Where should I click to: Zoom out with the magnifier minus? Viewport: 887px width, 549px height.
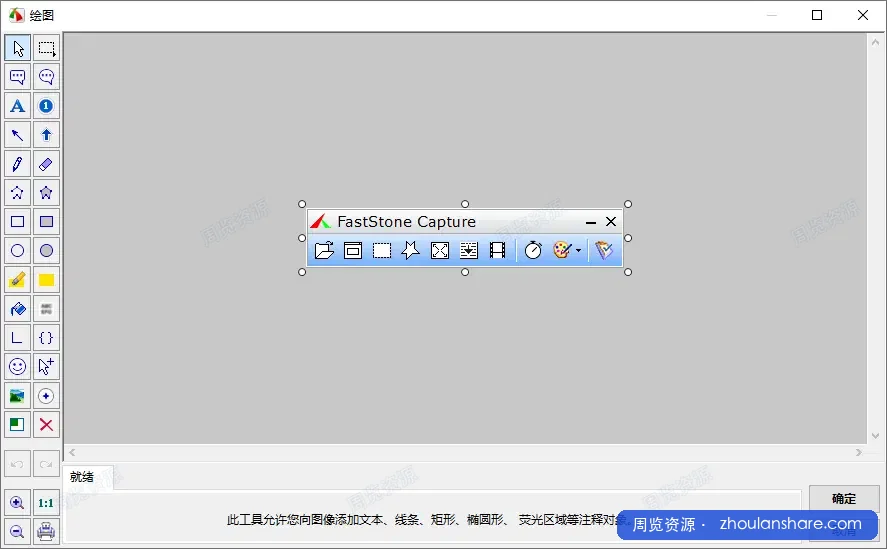[18, 531]
